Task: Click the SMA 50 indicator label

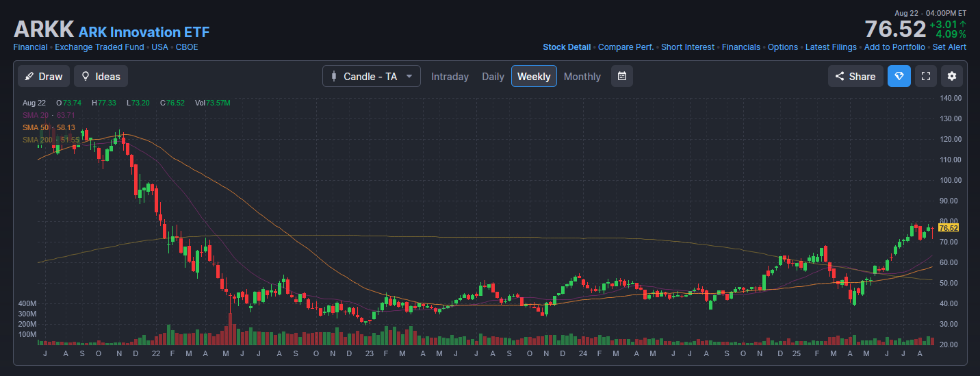Action: click(x=49, y=127)
